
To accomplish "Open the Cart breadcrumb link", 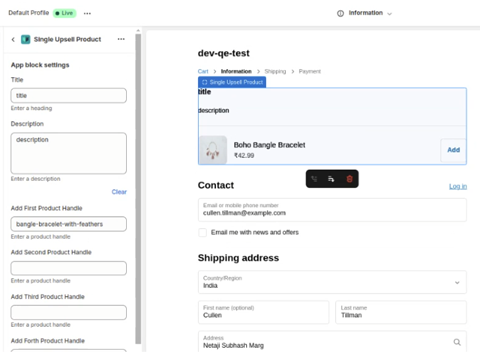I will click(203, 71).
